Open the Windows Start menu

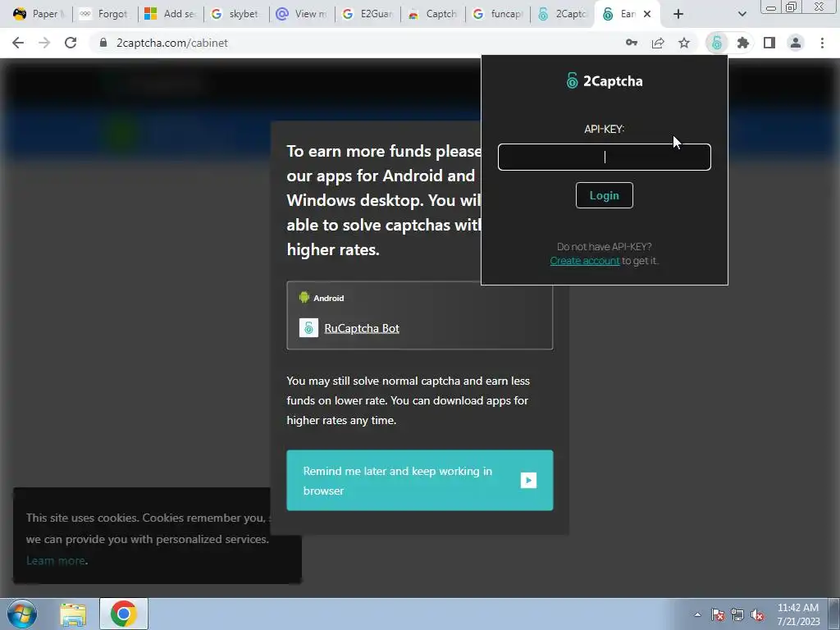click(x=22, y=614)
